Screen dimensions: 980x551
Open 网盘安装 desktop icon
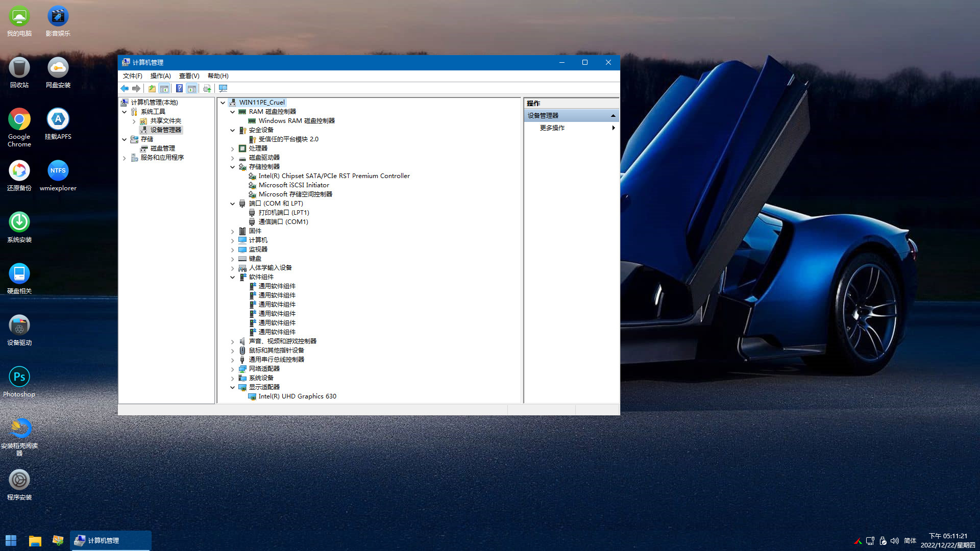click(58, 73)
